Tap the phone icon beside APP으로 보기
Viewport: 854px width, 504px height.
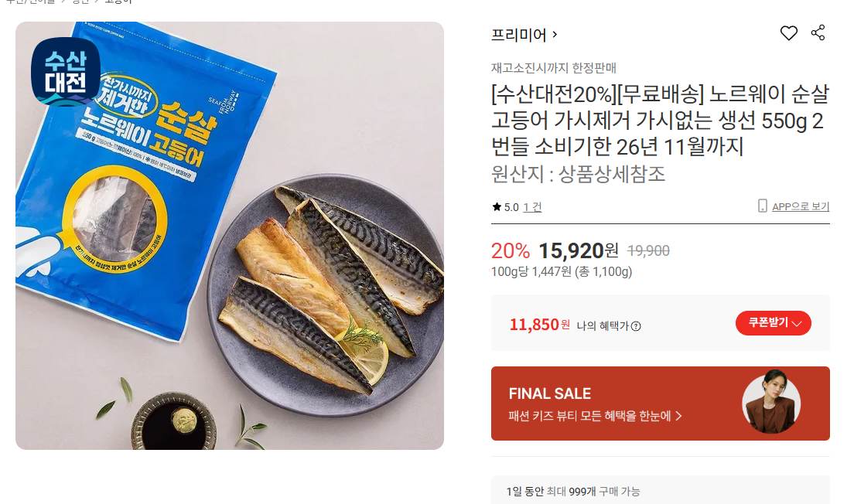pos(763,206)
